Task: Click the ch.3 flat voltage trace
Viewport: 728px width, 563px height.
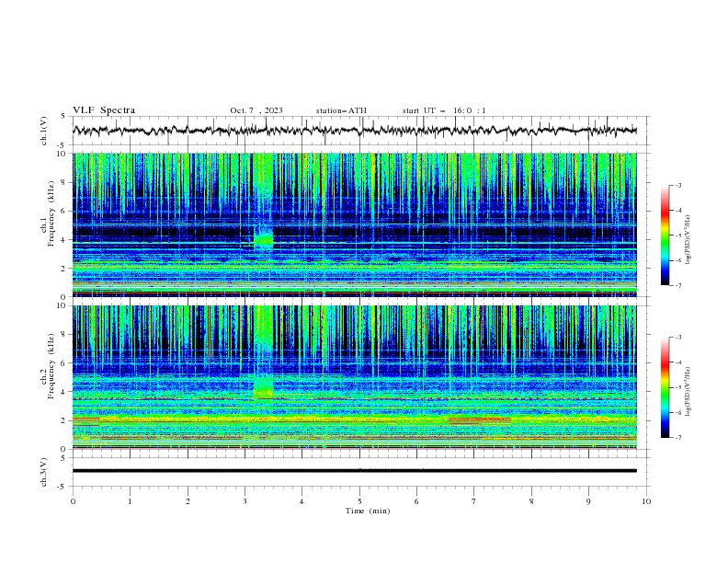Action: point(354,471)
